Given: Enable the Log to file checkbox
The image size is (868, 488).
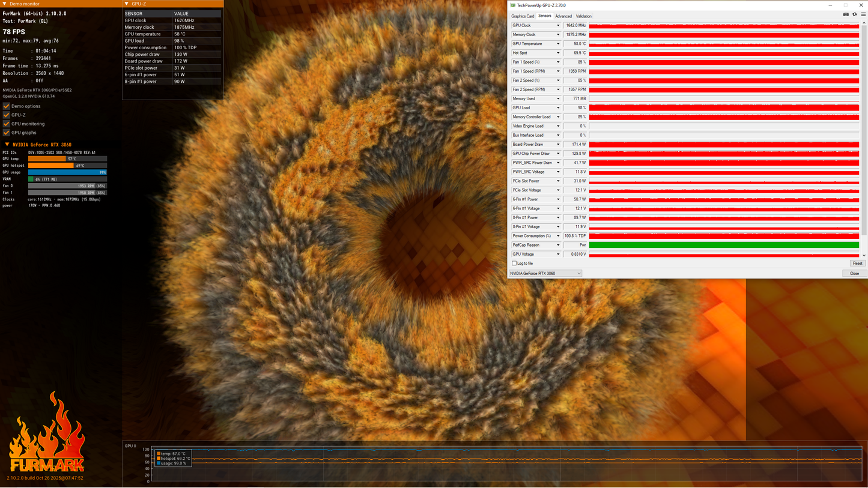Looking at the screenshot, I should click(x=514, y=264).
